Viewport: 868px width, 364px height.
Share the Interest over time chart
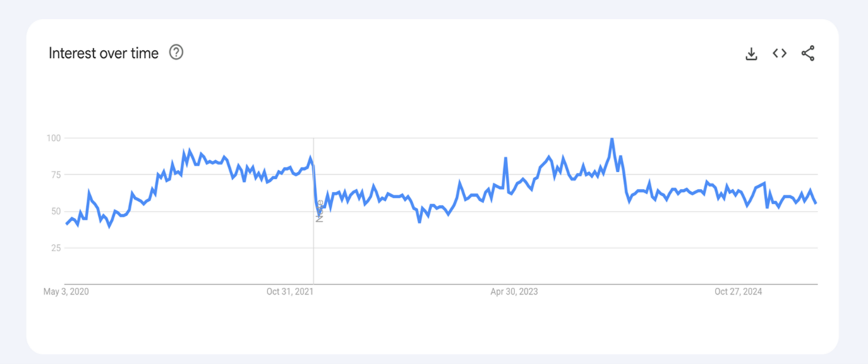coord(808,54)
